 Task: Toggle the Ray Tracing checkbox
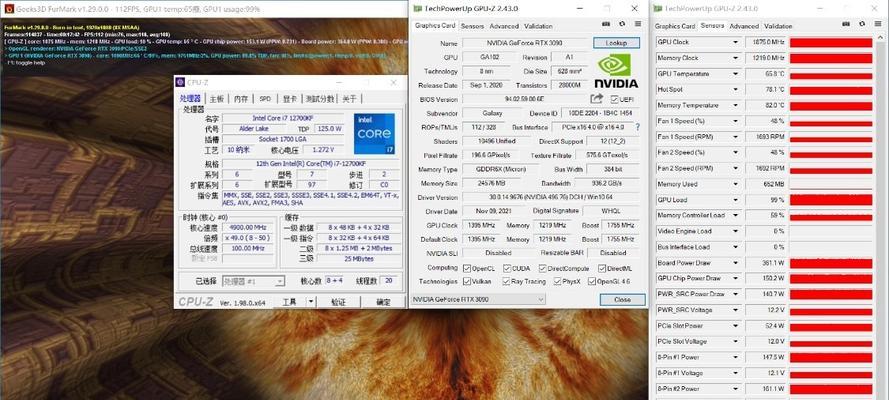506,281
